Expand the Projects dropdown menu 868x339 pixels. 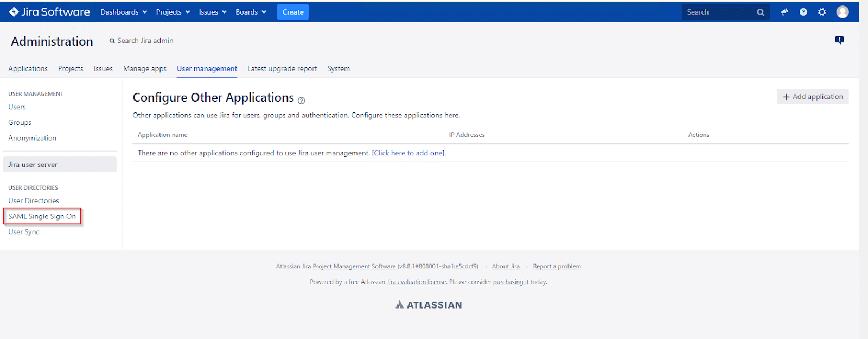173,12
